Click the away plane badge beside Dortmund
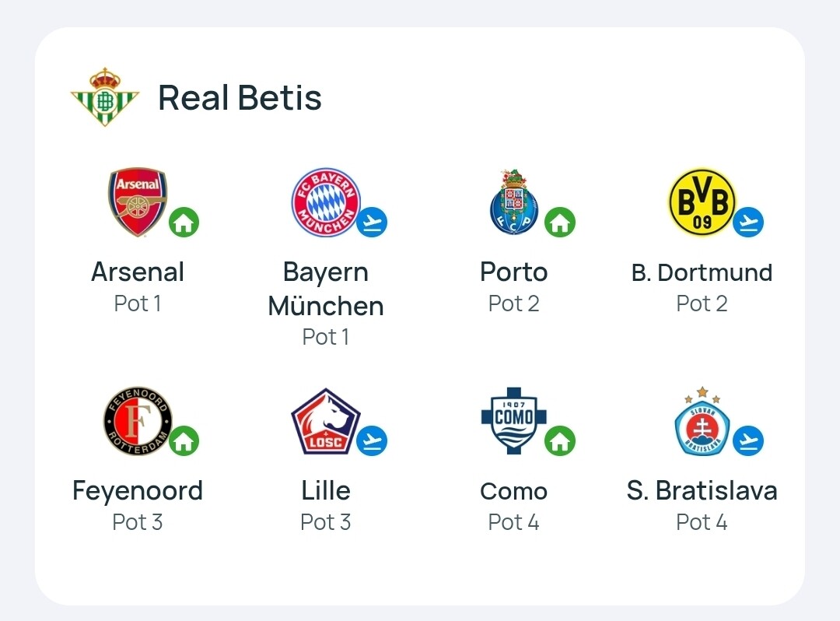840x621 pixels. point(748,222)
